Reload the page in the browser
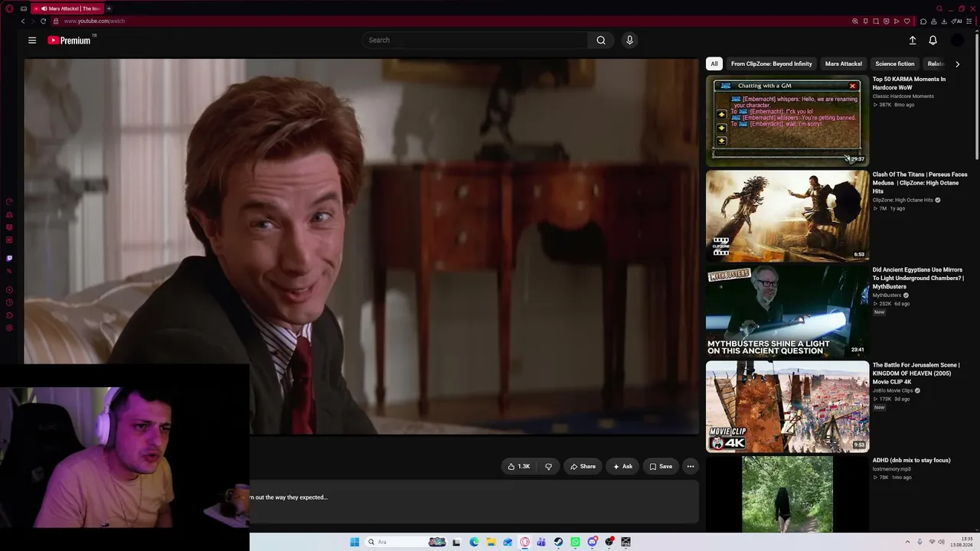 43,21
